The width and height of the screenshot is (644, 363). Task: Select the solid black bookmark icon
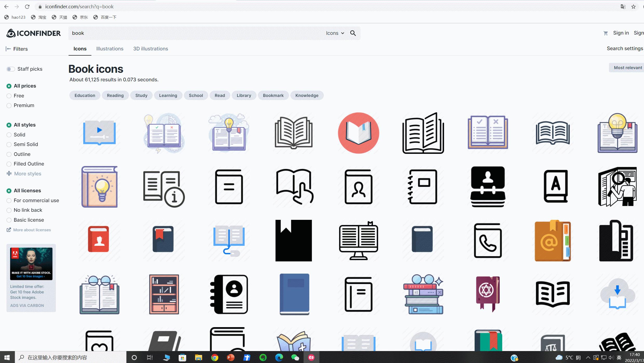click(x=293, y=240)
